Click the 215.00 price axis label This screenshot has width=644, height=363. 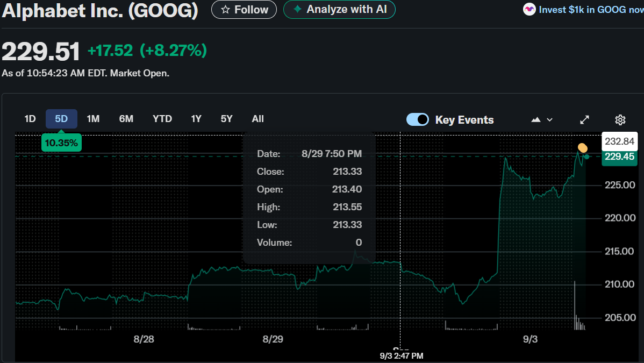[620, 251]
